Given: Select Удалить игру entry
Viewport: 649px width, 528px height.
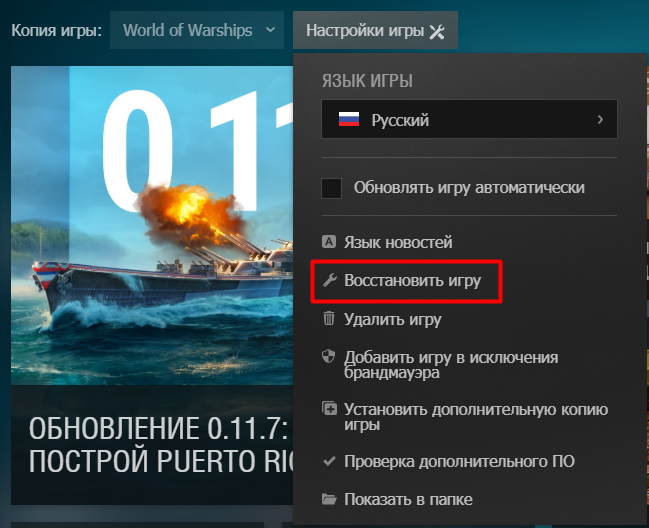Looking at the screenshot, I should point(382,319).
